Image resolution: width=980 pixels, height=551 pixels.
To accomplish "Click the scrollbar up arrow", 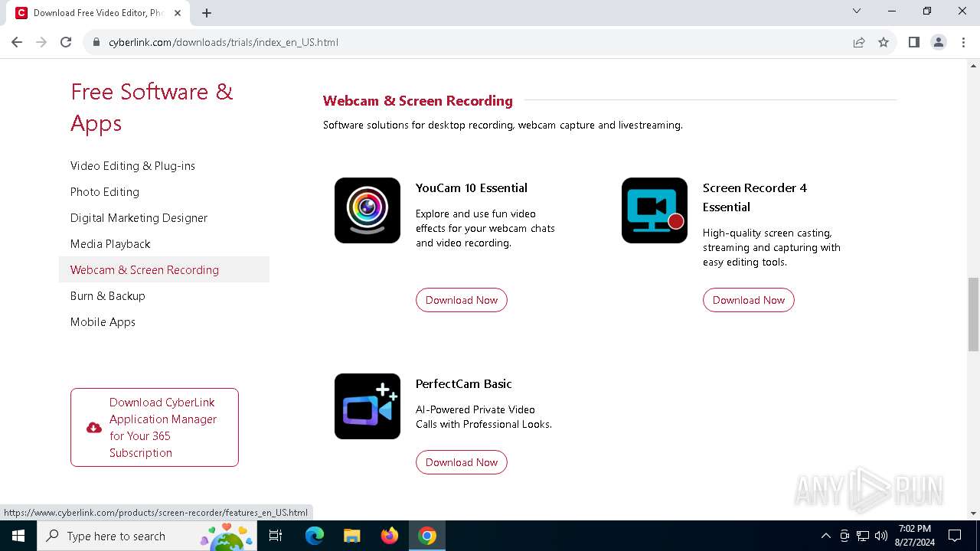I will pyautogui.click(x=973, y=65).
